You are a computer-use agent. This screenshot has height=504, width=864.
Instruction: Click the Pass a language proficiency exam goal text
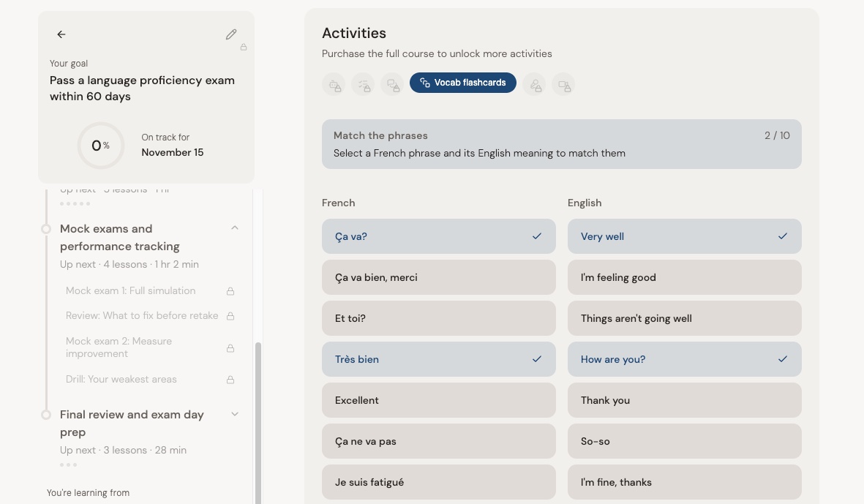pos(142,88)
